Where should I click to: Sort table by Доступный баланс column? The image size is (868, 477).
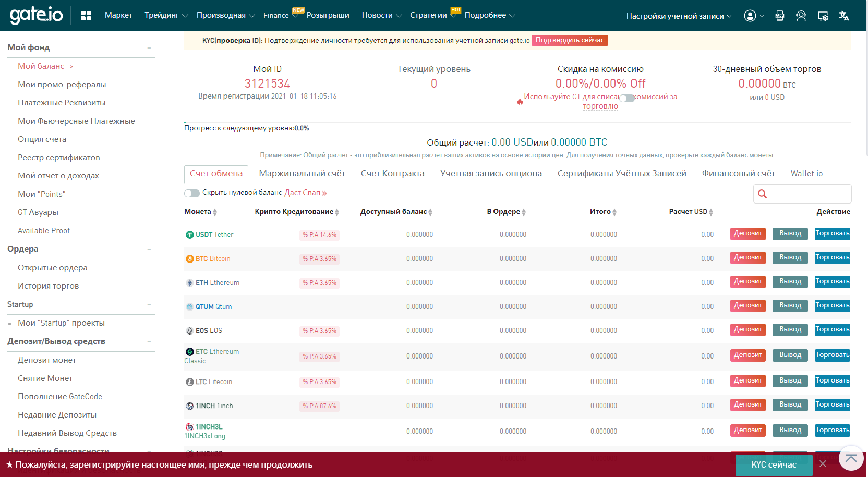(x=430, y=212)
